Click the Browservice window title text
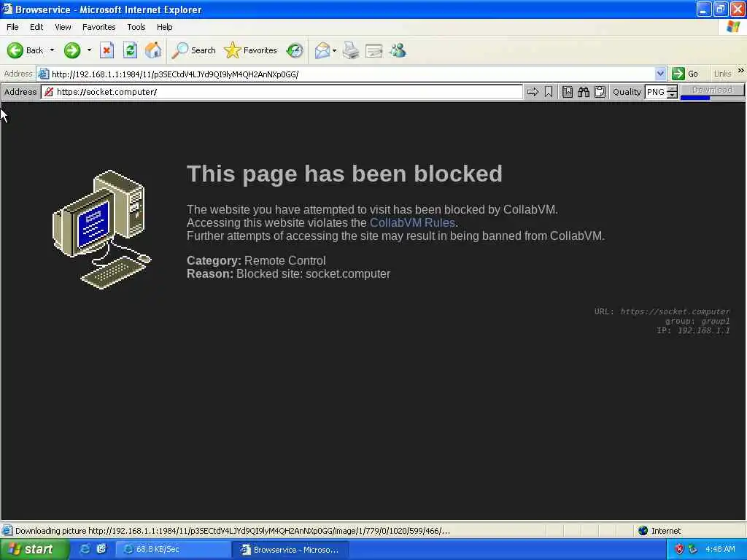Screen dimensions: 747x560 point(108,9)
